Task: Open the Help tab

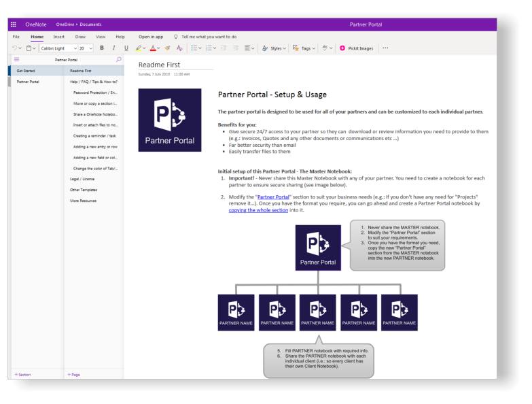Action: point(120,37)
